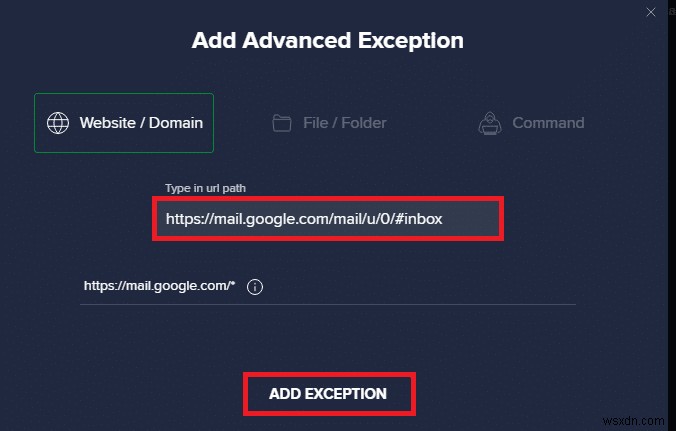Select the Website / Domain tab label

point(141,123)
